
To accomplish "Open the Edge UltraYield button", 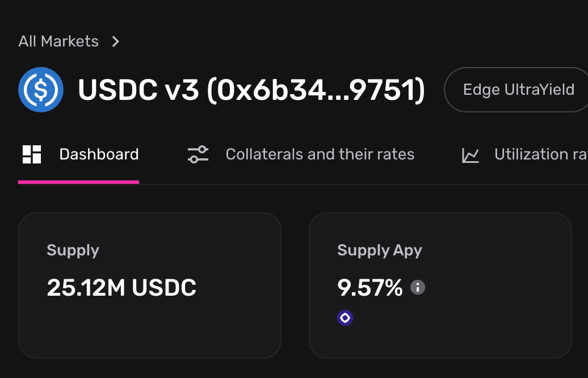I will tap(518, 90).
